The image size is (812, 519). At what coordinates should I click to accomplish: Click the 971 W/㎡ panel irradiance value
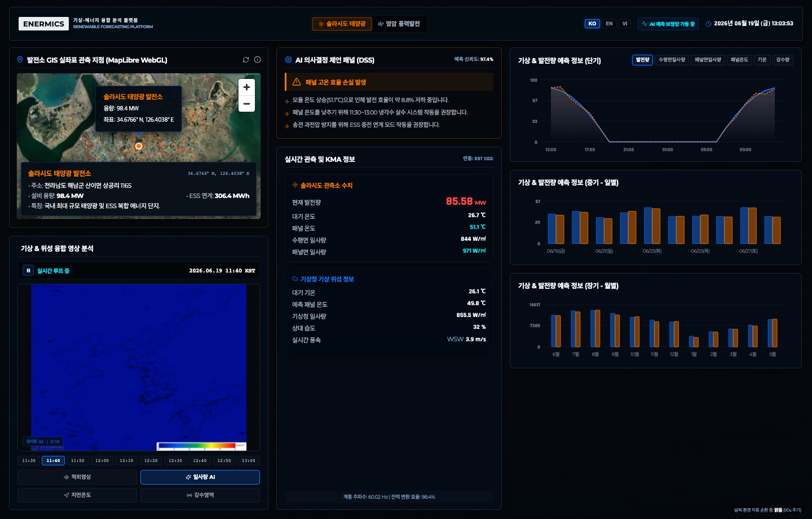[474, 251]
